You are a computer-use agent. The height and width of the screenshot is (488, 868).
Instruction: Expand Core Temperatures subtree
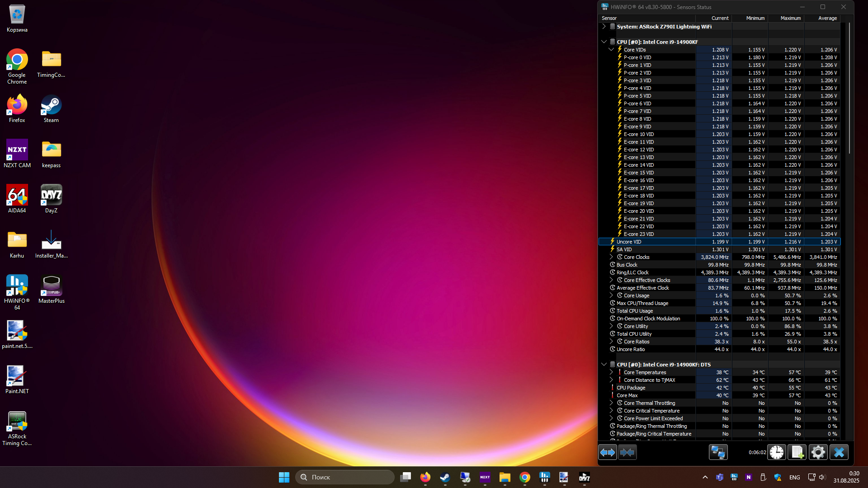[611, 372]
